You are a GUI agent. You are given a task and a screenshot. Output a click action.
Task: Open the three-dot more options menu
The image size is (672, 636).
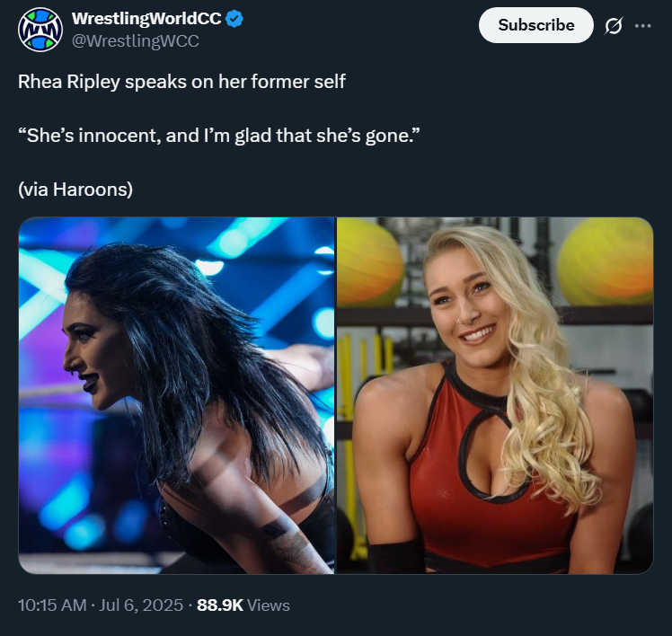tap(643, 26)
